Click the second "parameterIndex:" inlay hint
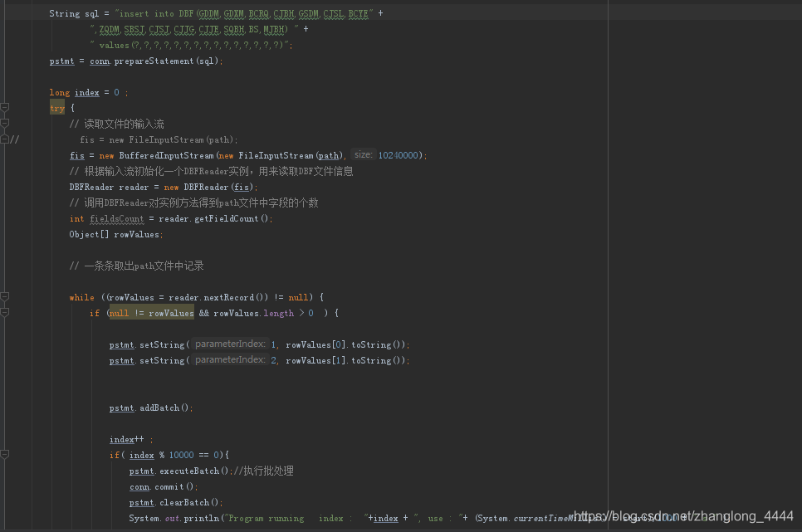The height and width of the screenshot is (532, 802). (x=229, y=359)
